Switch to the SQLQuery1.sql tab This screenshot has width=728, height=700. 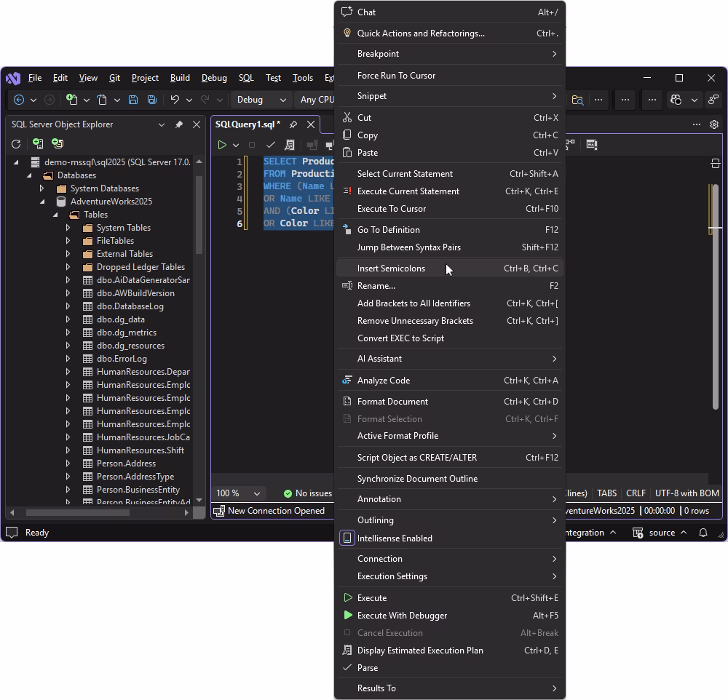248,124
